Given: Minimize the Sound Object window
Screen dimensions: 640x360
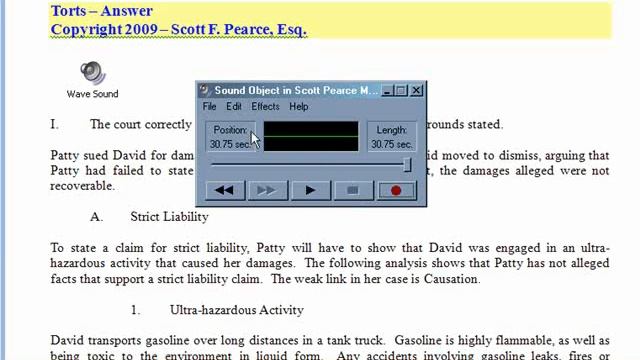Looking at the screenshot, I should 387,91.
